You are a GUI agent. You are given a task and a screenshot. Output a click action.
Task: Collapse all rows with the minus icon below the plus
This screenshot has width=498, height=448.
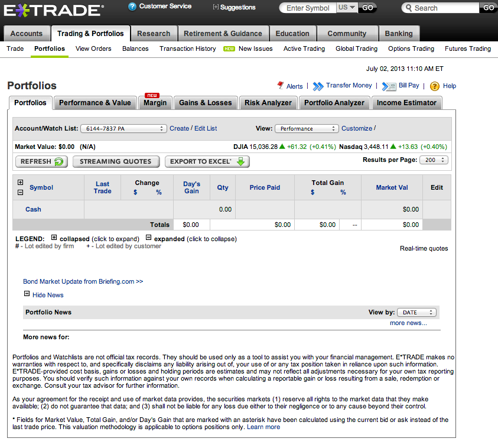point(20,193)
